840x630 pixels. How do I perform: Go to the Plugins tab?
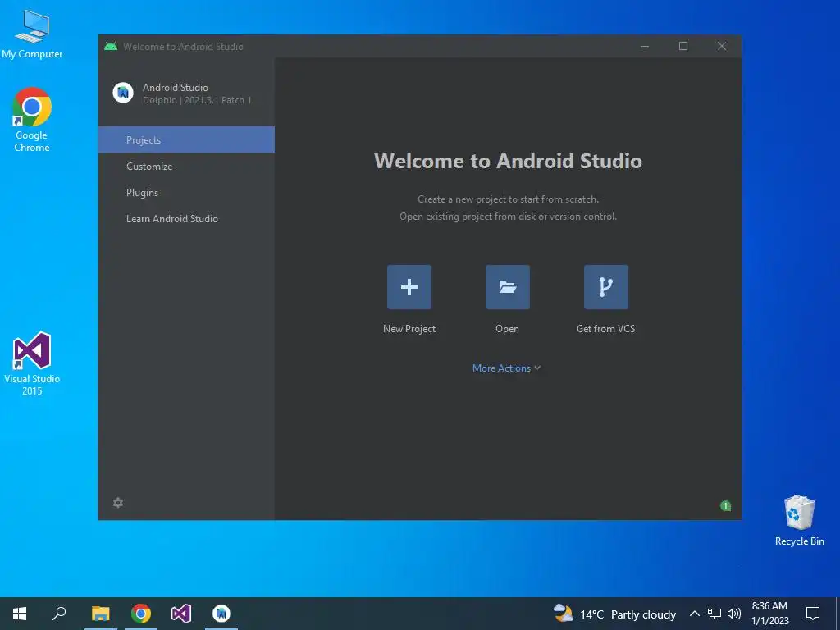tap(186, 192)
